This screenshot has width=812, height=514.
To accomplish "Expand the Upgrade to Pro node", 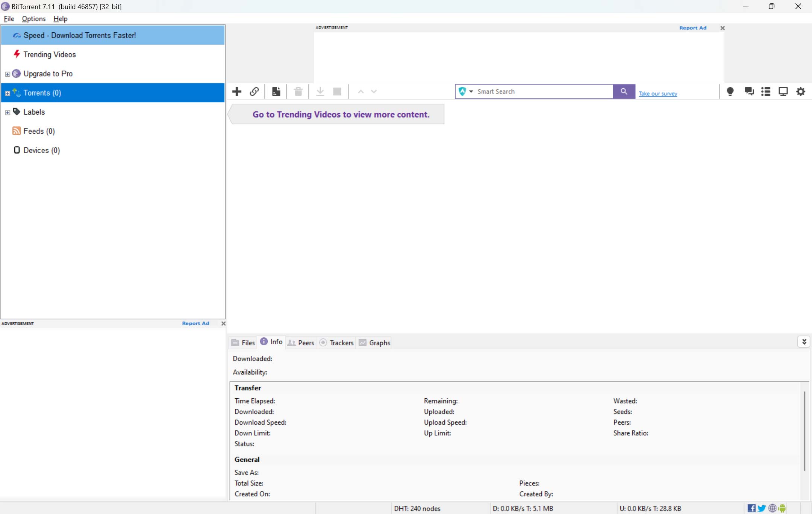I will [8, 74].
